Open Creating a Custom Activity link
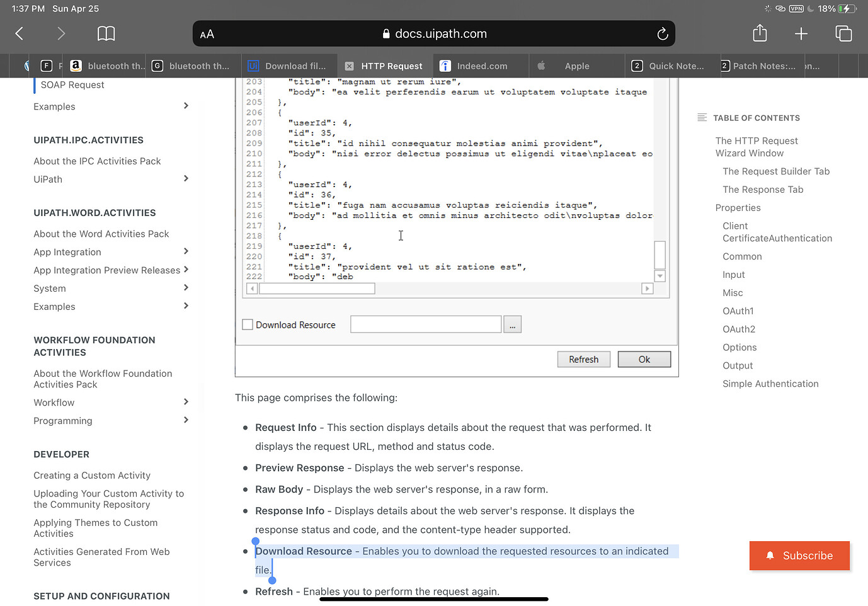 pyautogui.click(x=92, y=476)
